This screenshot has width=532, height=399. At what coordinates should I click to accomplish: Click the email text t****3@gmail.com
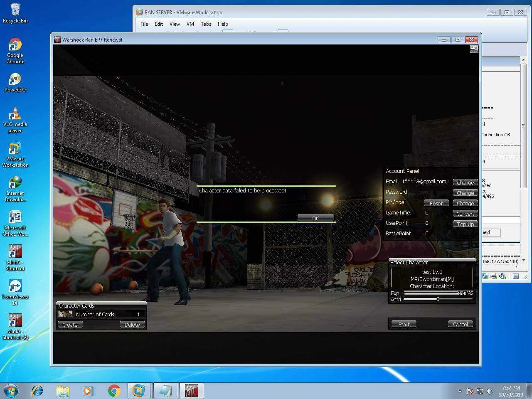[424, 182]
